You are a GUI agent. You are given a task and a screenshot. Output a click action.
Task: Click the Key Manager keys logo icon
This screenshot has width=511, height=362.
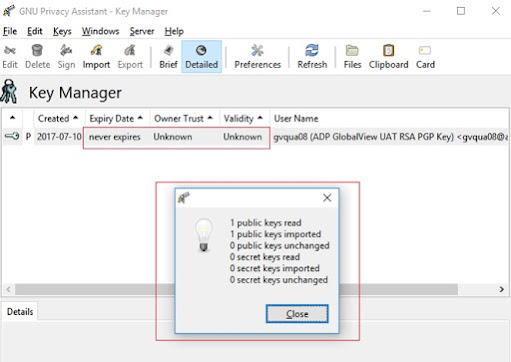(9, 91)
